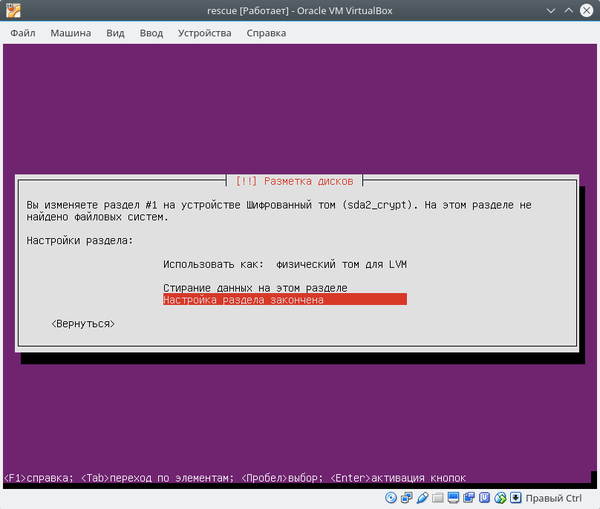Click the mouse integration status icon

pyautogui.click(x=500, y=498)
